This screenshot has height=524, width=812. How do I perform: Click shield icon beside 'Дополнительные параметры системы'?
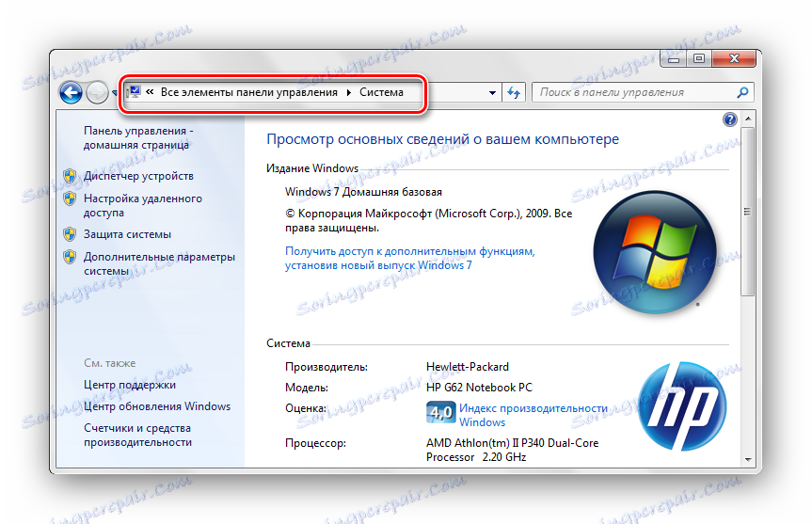click(70, 257)
